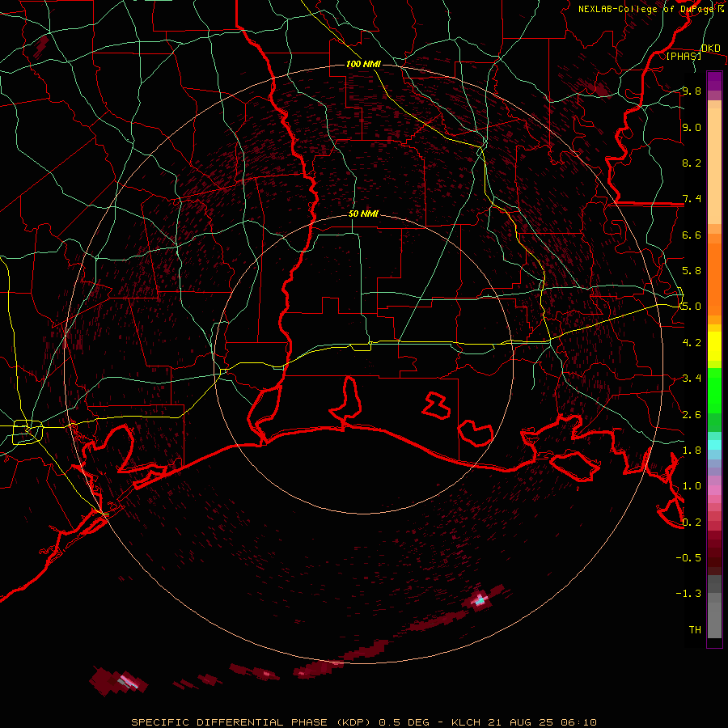Click the "100 NMI" range ring label
The width and height of the screenshot is (728, 728).
click(363, 64)
